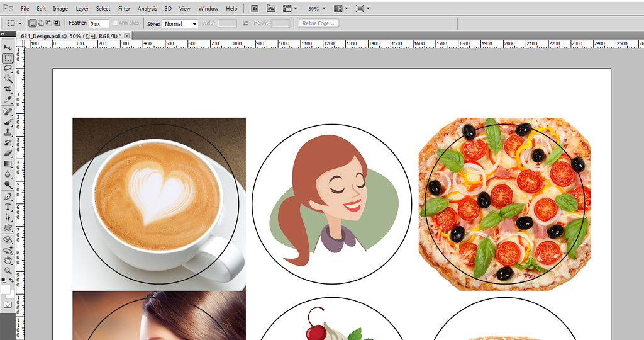The image size is (644, 340).
Task: Select the Eraser tool
Action: (8, 153)
